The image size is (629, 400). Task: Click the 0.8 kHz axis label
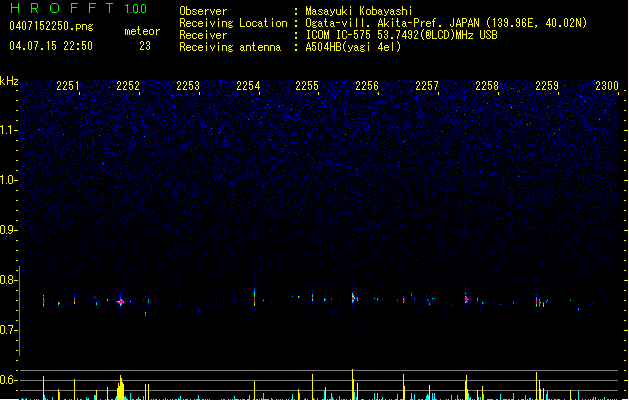tap(8, 280)
